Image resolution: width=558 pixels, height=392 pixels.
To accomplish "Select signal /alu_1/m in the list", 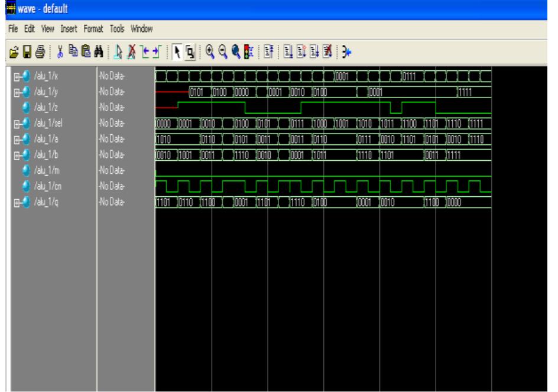I will pos(47,170).
